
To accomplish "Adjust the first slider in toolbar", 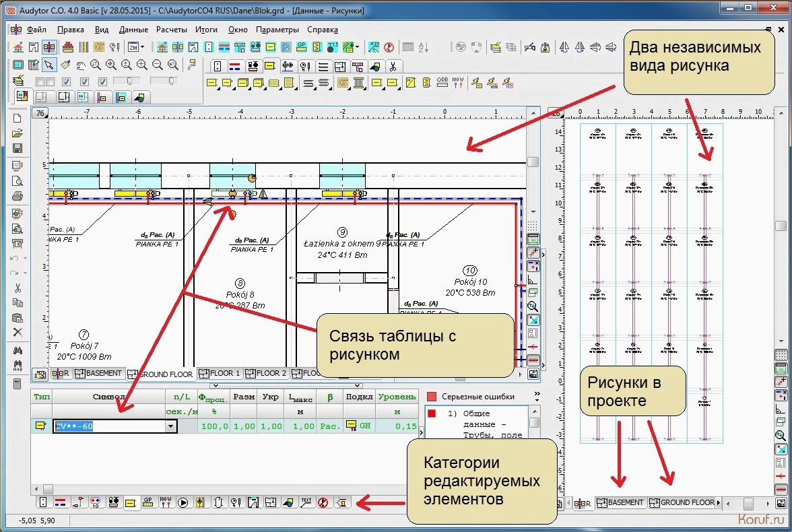I will [130, 81].
